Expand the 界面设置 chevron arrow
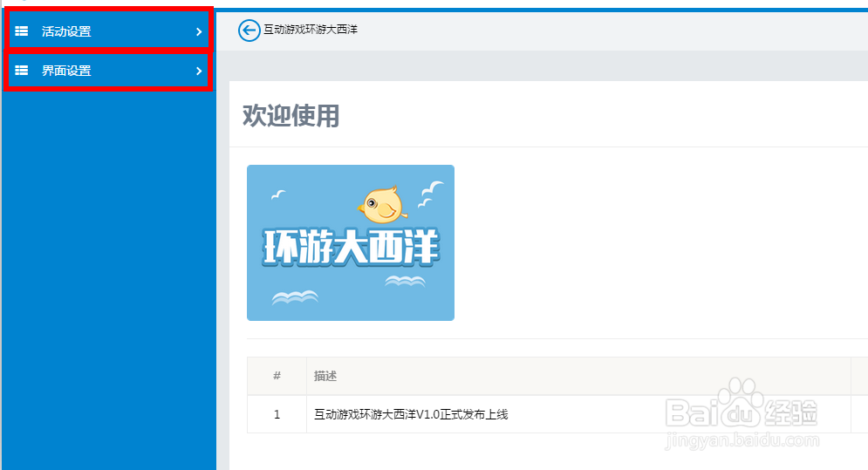 pos(199,71)
